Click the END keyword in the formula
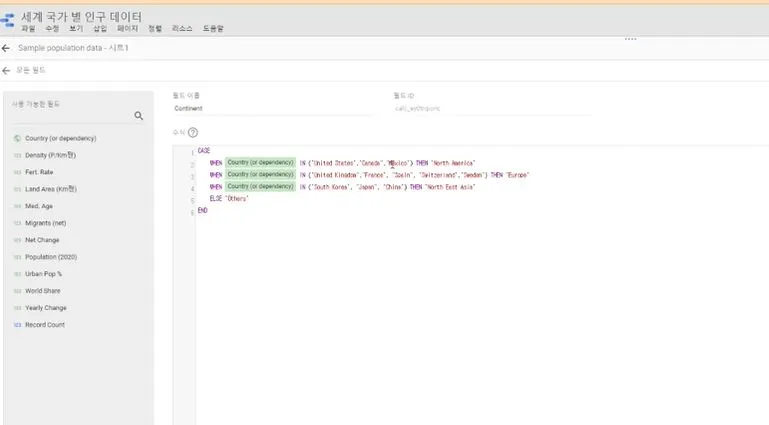Viewport: 769px width, 425px height. 203,211
